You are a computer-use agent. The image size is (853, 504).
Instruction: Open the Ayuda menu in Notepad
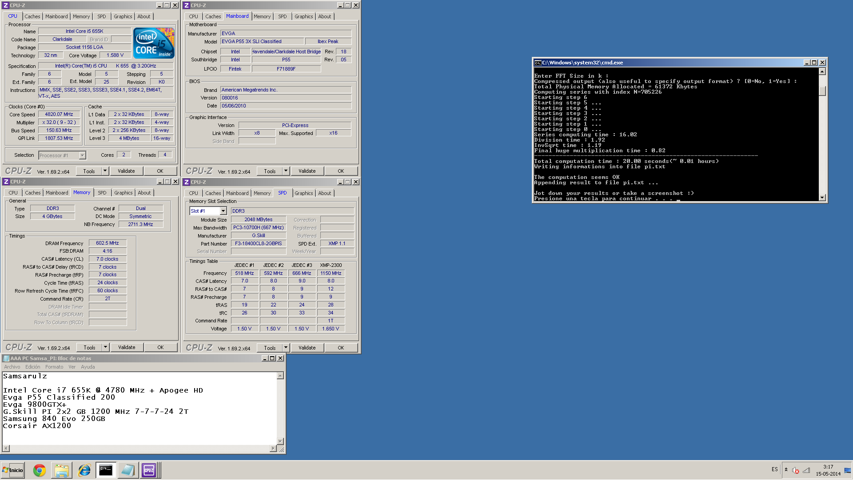[x=88, y=367]
